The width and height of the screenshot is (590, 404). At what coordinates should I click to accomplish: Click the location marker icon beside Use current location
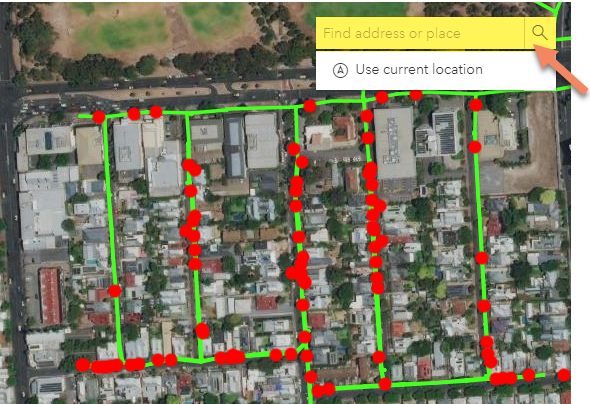[x=340, y=70]
